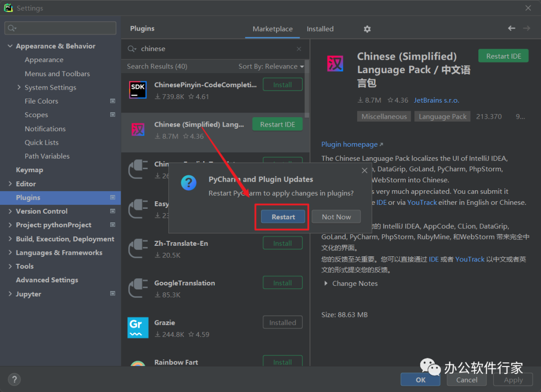Viewport: 541px width, 392px height.
Task: Click the plugins settings gear icon
Action: coord(367,29)
